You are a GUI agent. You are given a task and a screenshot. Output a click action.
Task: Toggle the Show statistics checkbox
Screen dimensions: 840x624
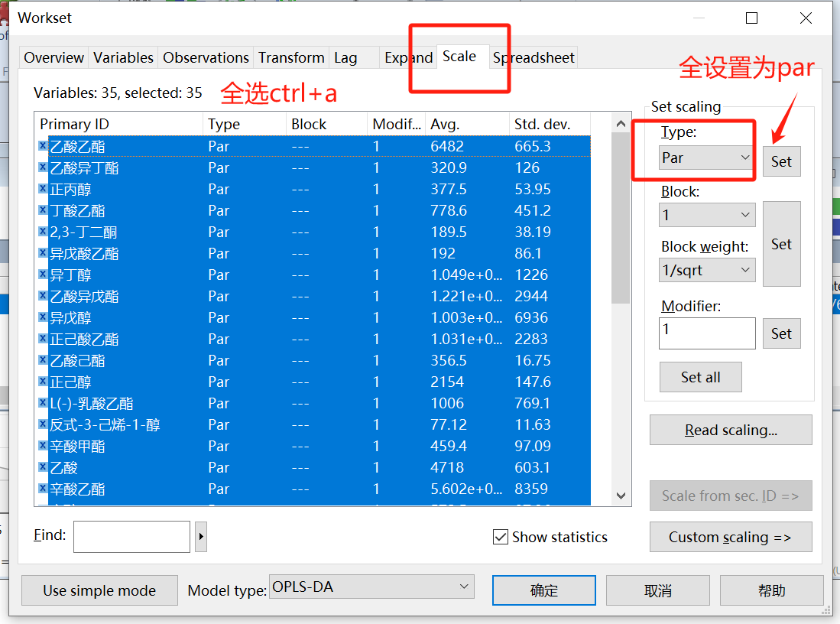(x=501, y=537)
